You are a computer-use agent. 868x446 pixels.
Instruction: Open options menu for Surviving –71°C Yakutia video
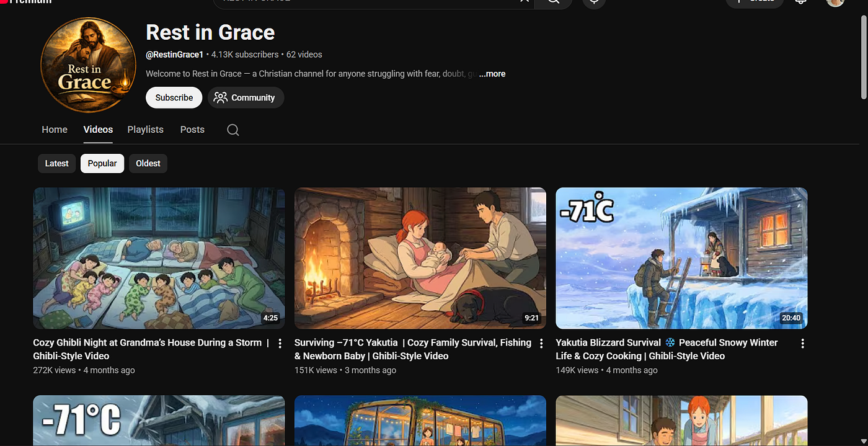coord(541,343)
